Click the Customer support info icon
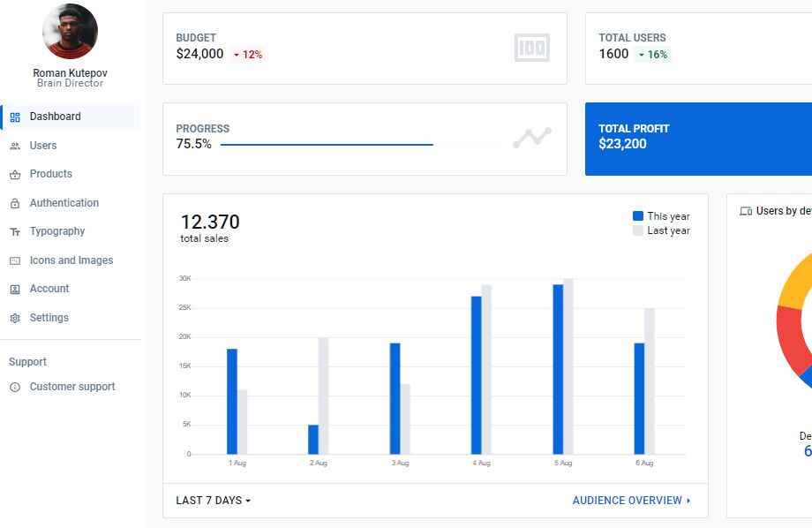Image resolution: width=812 pixels, height=528 pixels. coord(15,386)
